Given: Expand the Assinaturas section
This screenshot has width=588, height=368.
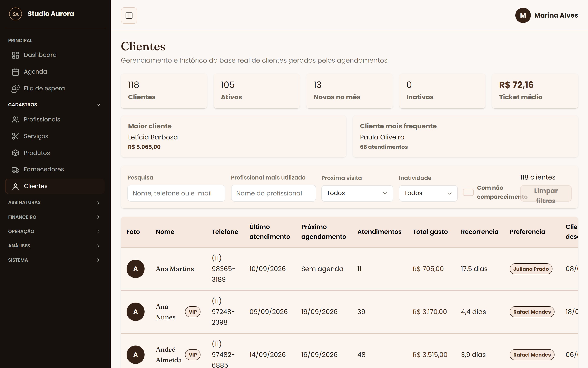Looking at the screenshot, I should point(55,202).
